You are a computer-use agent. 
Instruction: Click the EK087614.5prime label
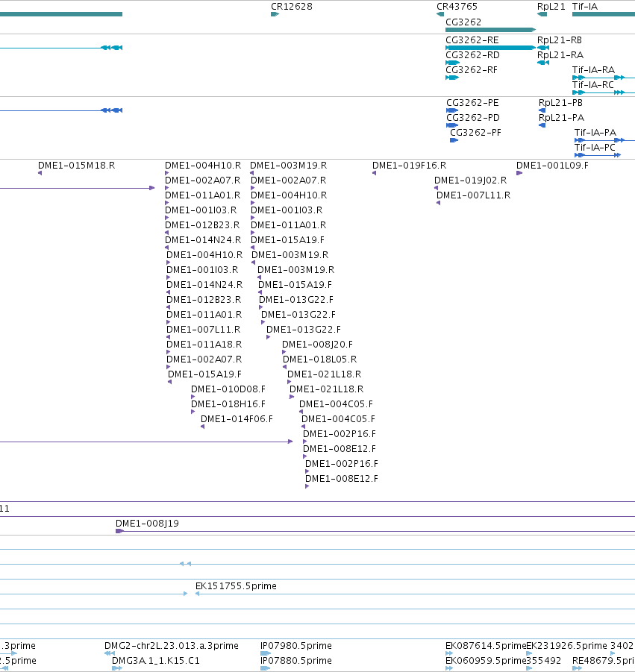coord(485,646)
